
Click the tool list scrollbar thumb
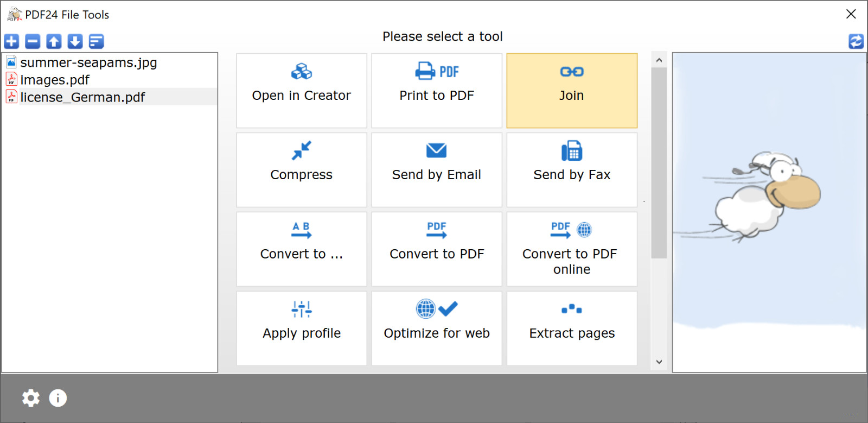tap(659, 163)
